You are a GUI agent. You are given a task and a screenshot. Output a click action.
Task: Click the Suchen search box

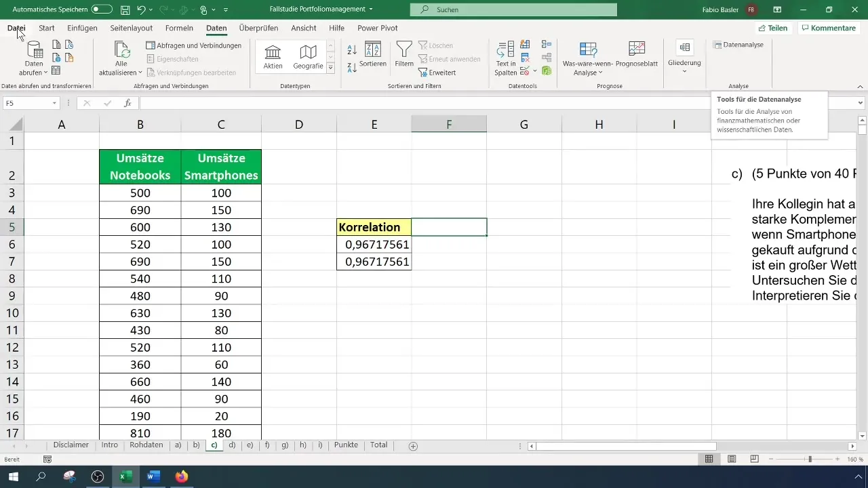513,9
